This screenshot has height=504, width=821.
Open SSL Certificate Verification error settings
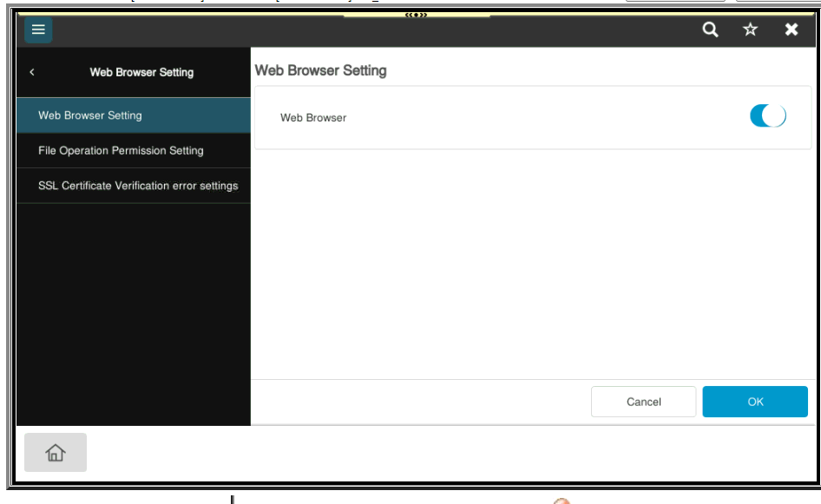(x=141, y=185)
